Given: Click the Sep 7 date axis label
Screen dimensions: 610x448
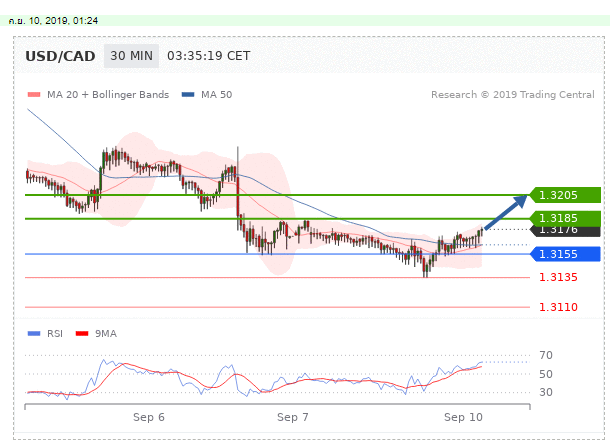Looking at the screenshot, I should pos(293,417).
